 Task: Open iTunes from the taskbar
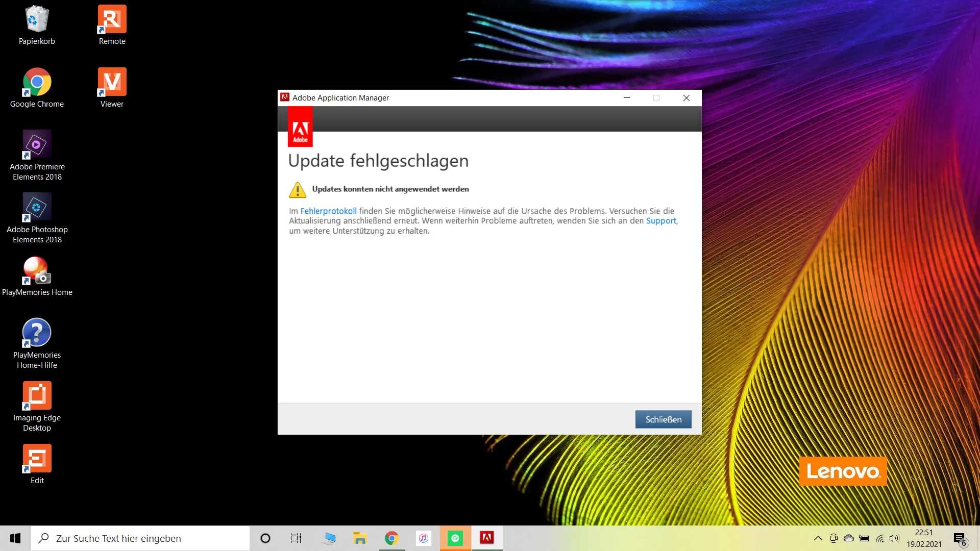point(423,538)
